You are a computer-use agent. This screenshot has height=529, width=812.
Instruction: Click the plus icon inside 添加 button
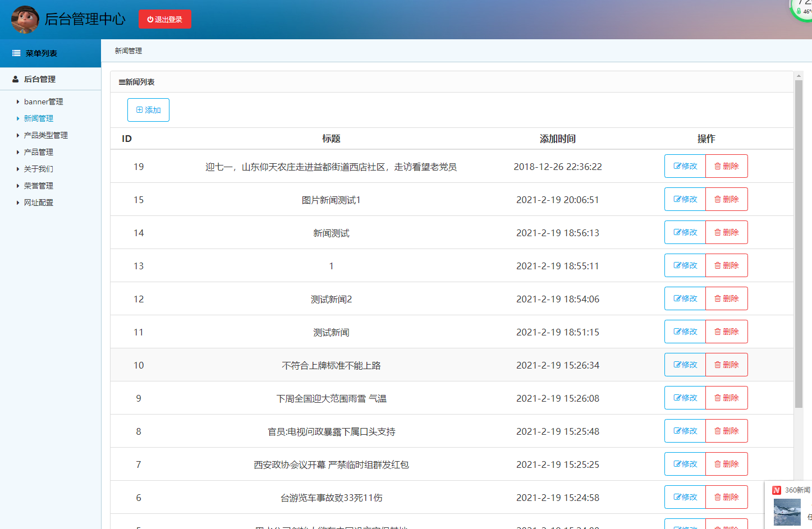(140, 110)
